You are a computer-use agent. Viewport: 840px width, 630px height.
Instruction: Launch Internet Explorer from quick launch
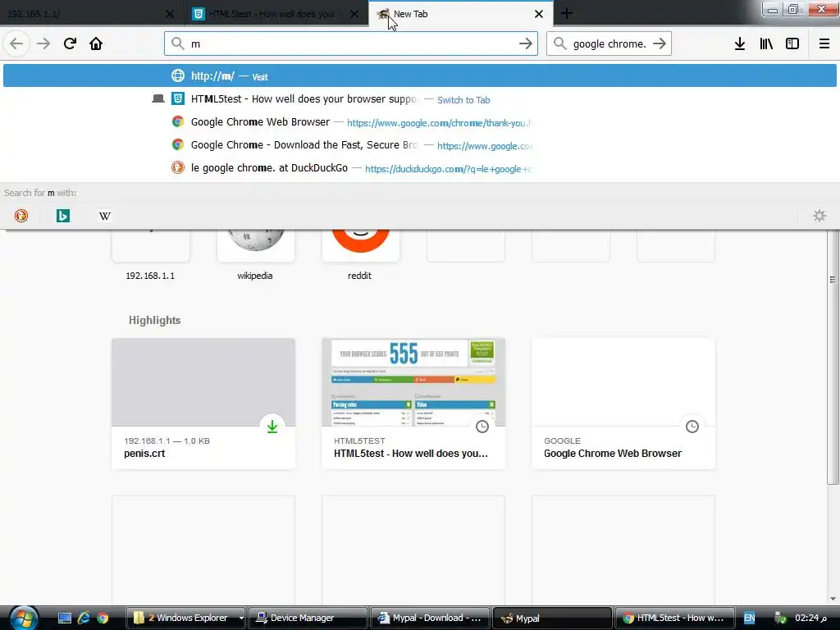tap(84, 619)
